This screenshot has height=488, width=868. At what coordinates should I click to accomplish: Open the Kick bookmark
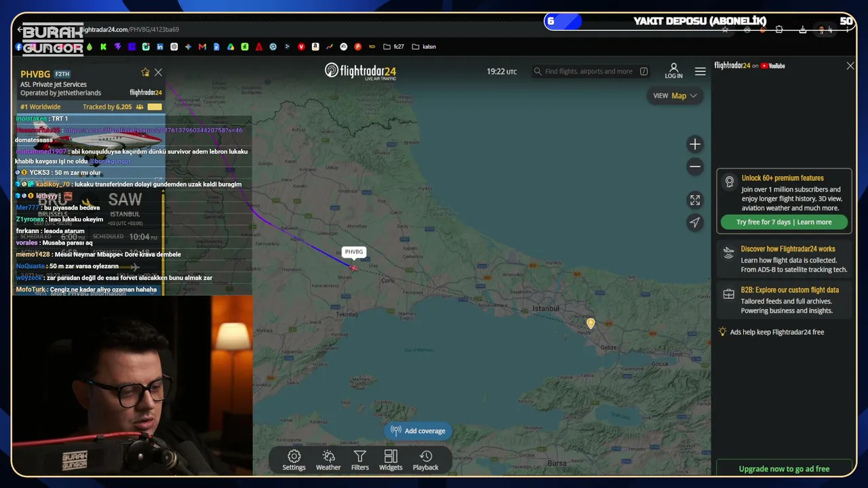[103, 47]
